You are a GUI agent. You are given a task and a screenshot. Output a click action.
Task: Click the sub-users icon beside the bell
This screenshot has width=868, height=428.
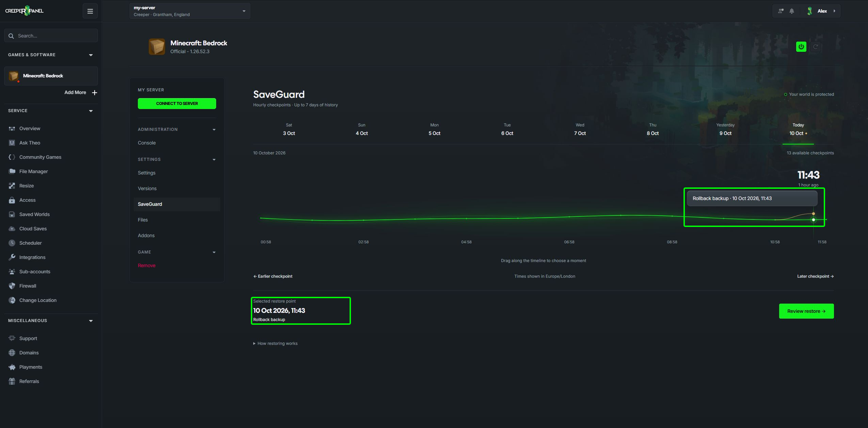coord(781,11)
